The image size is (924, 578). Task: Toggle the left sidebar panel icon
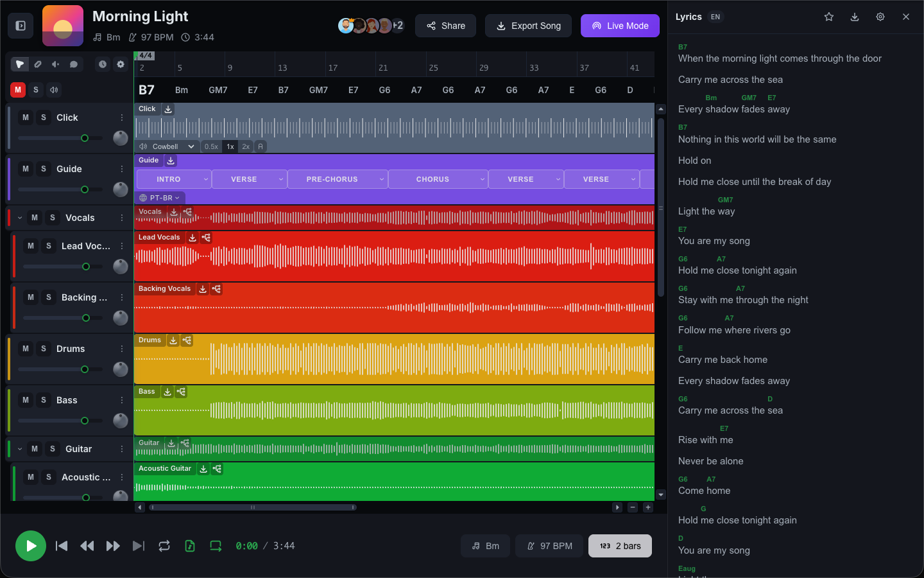[21, 26]
